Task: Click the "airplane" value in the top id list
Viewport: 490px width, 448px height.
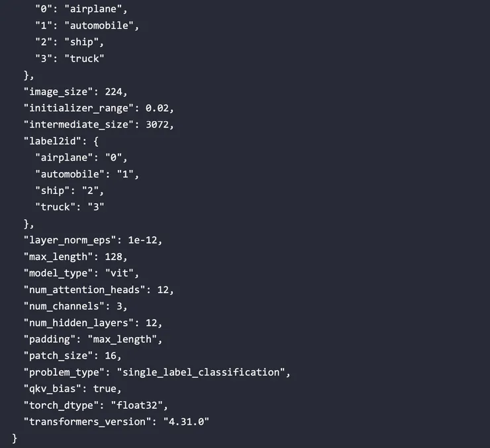Action: [91, 9]
